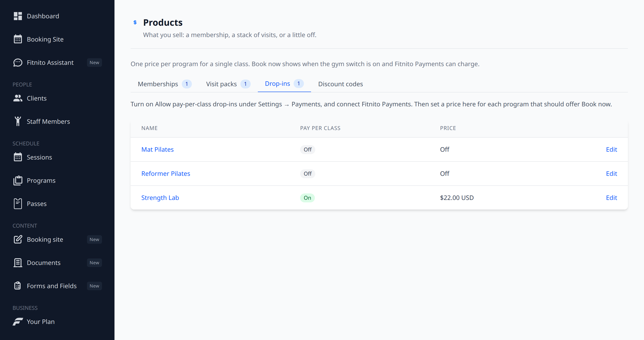Screen dimensions: 644x340
Task: Go to Dashboard in the sidebar
Action: (x=57, y=16)
